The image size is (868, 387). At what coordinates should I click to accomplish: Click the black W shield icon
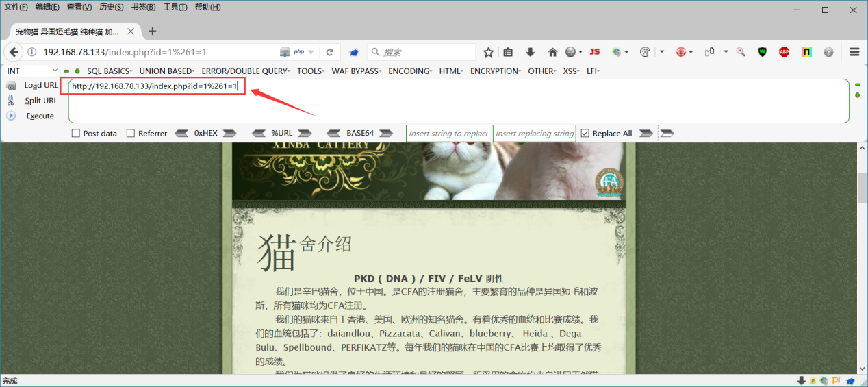[763, 52]
